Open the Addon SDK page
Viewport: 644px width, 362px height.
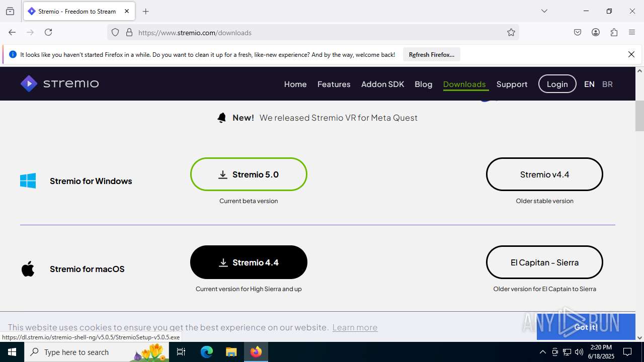click(x=383, y=84)
